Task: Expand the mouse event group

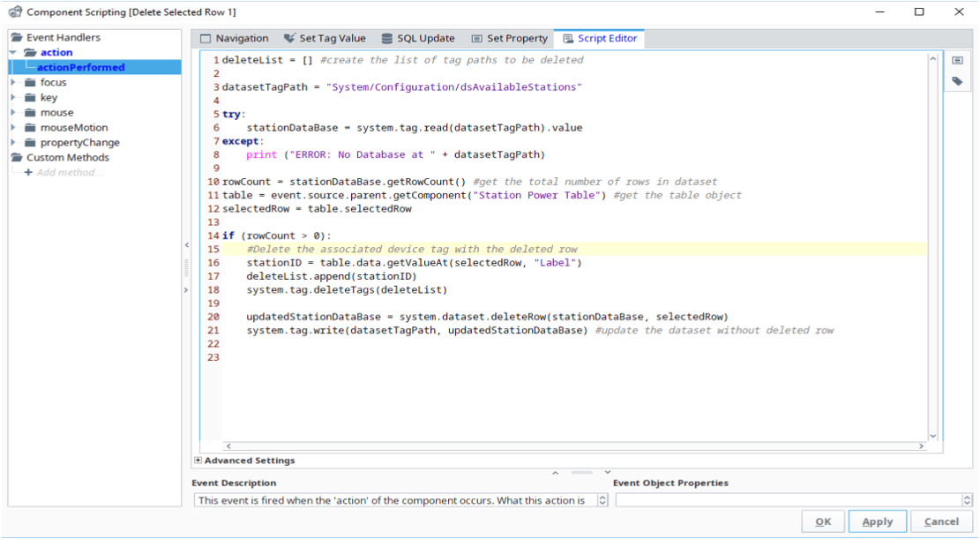Action: click(x=13, y=113)
